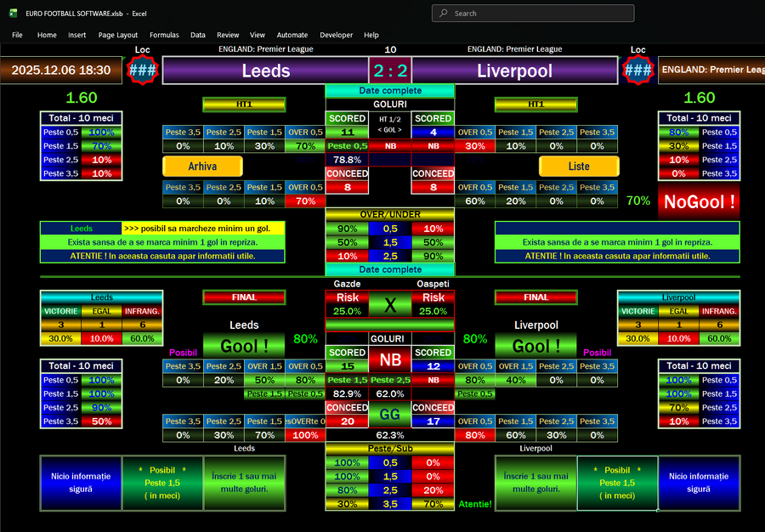Click the green X draw box between Risk cells
765x532 pixels.
390,305
